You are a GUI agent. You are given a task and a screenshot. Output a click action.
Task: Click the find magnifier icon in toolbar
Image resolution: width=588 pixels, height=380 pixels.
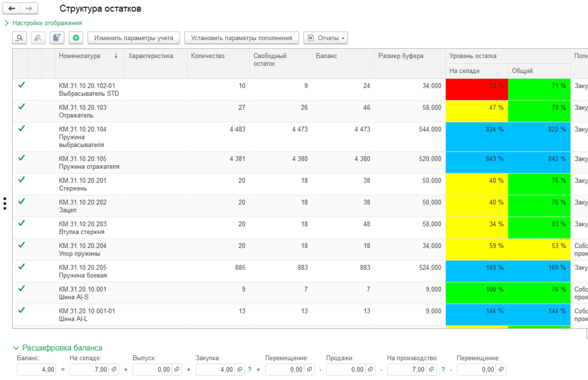[20, 38]
